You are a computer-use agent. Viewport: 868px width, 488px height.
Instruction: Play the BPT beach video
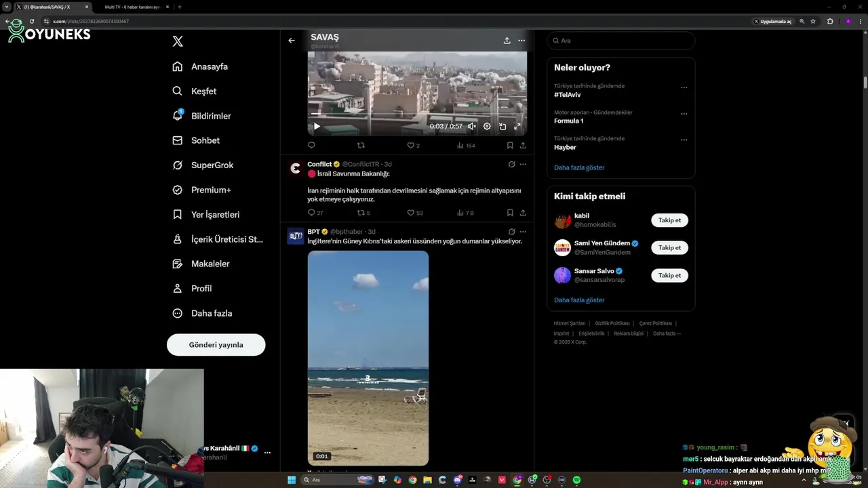pyautogui.click(x=368, y=358)
